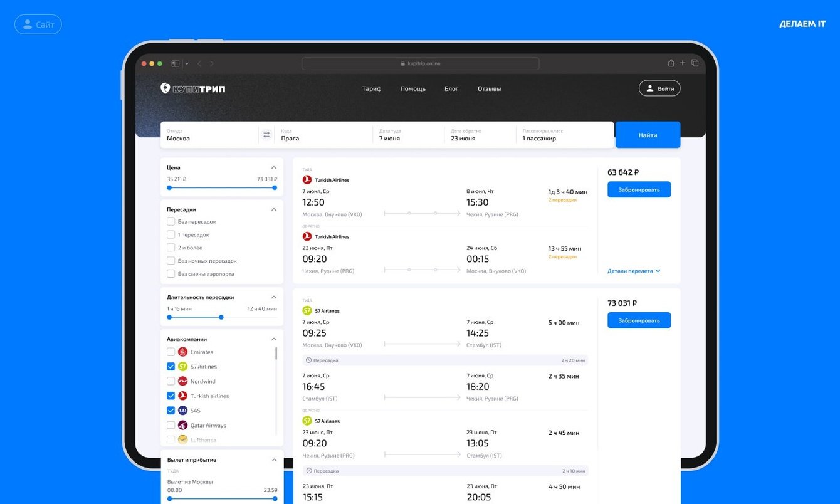Click the clock icon on the 2 ч 10 мин layover
The height and width of the screenshot is (504, 840).
click(308, 471)
